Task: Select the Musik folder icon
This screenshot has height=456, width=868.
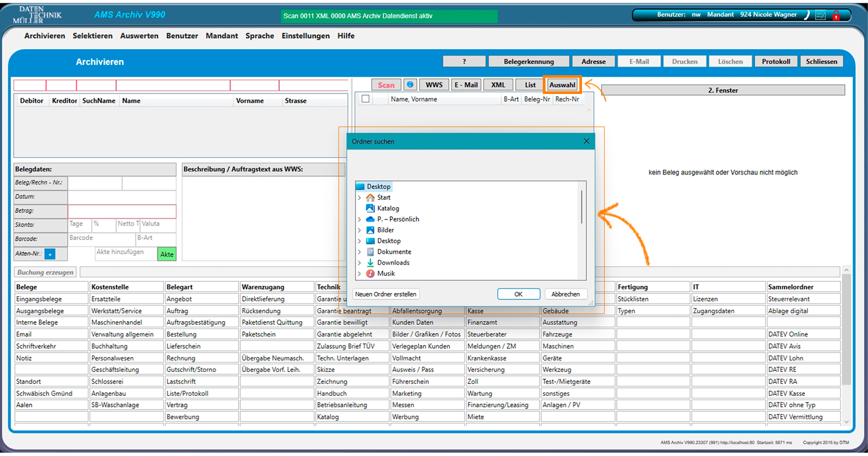Action: pos(371,274)
